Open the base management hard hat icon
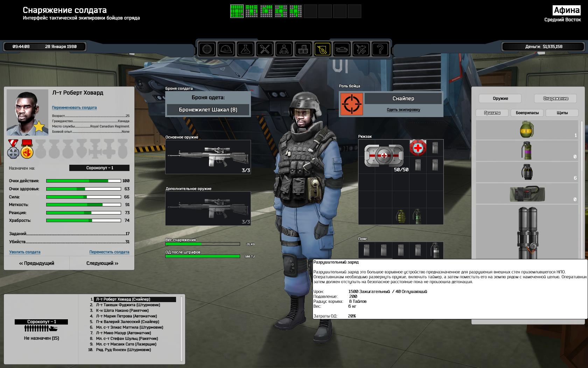 click(226, 49)
